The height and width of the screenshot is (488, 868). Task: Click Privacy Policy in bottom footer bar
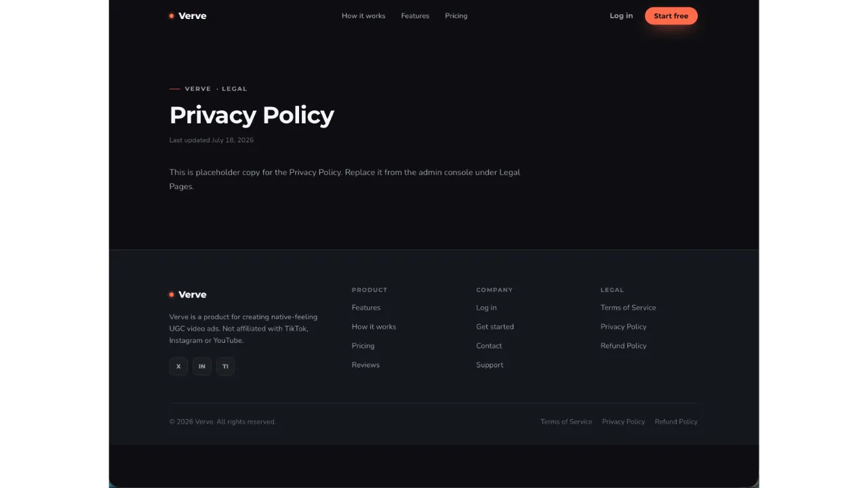[623, 422]
